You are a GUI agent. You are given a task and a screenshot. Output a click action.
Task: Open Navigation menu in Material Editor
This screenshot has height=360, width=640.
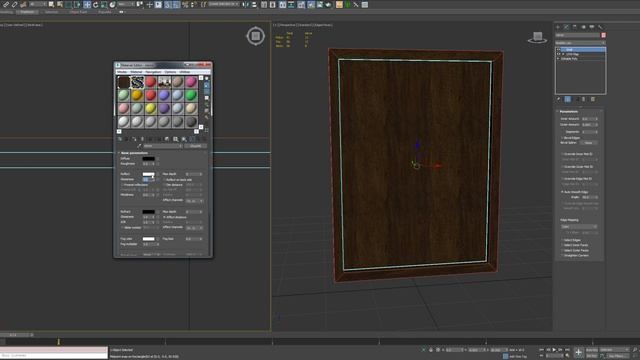click(x=153, y=72)
